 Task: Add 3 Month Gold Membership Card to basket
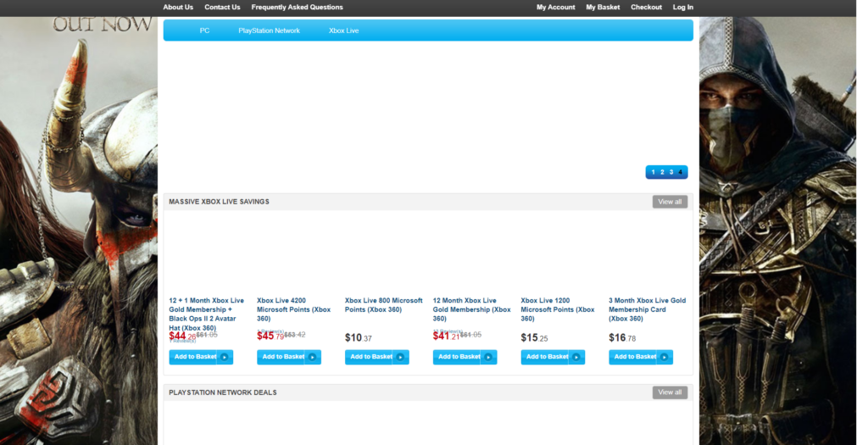[x=641, y=357]
